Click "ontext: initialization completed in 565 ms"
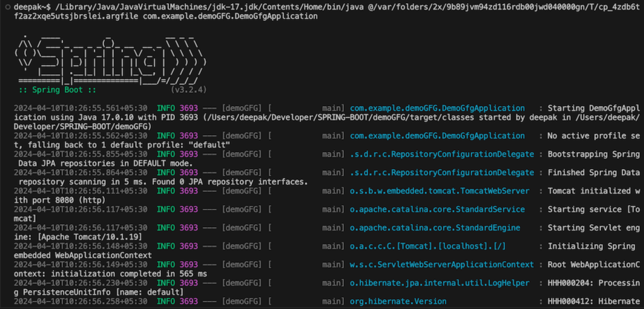This screenshot has height=309, width=644. [x=110, y=274]
